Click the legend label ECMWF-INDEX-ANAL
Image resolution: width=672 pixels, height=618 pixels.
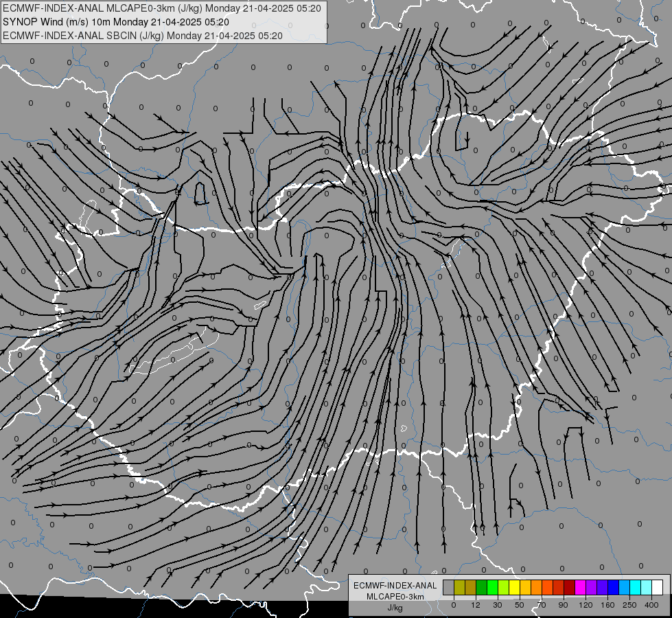point(395,586)
